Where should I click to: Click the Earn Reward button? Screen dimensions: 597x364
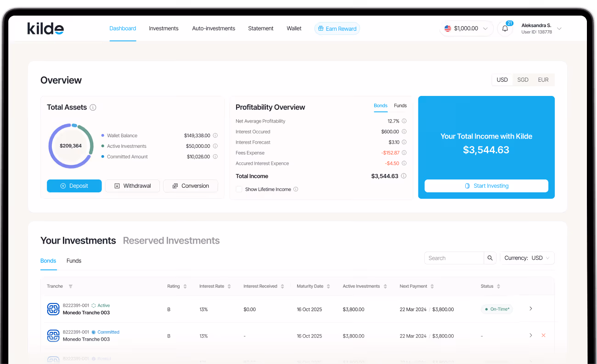[x=337, y=28]
